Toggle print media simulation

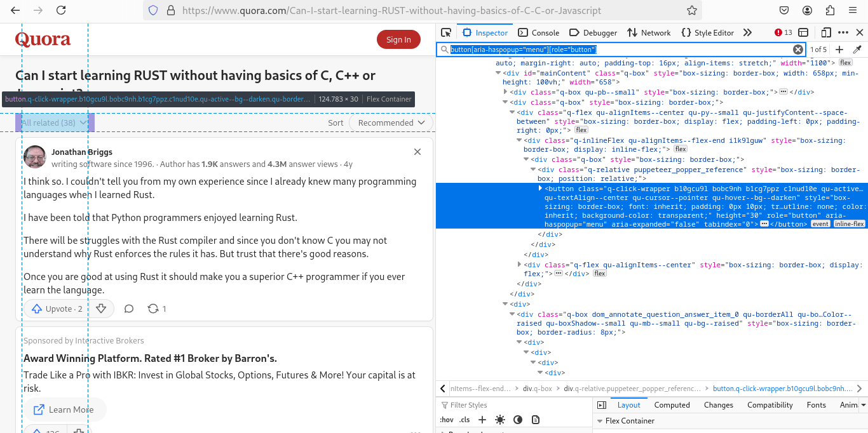coord(536,420)
